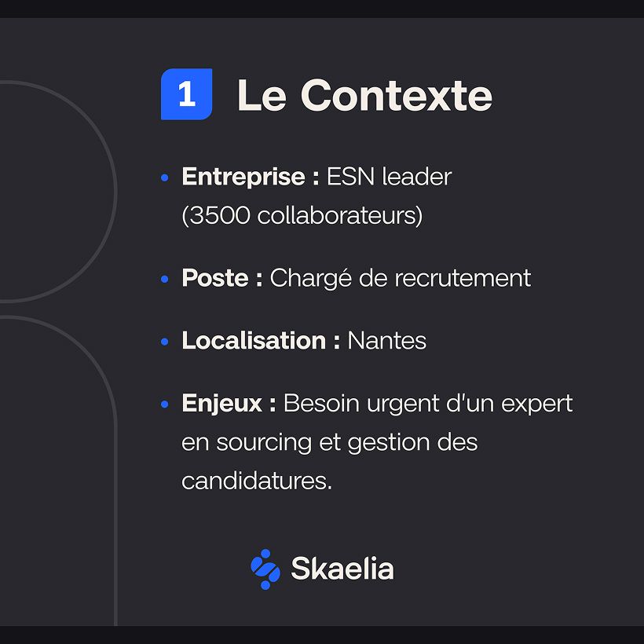Viewport: 644px width, 644px height.
Task: Click the Nantes location text
Action: point(387,341)
